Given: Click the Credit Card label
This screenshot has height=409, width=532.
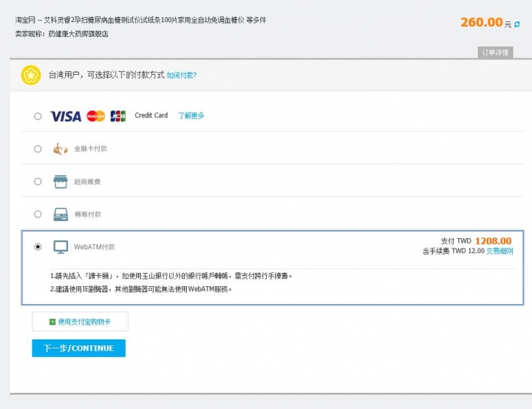Looking at the screenshot, I should 151,115.
